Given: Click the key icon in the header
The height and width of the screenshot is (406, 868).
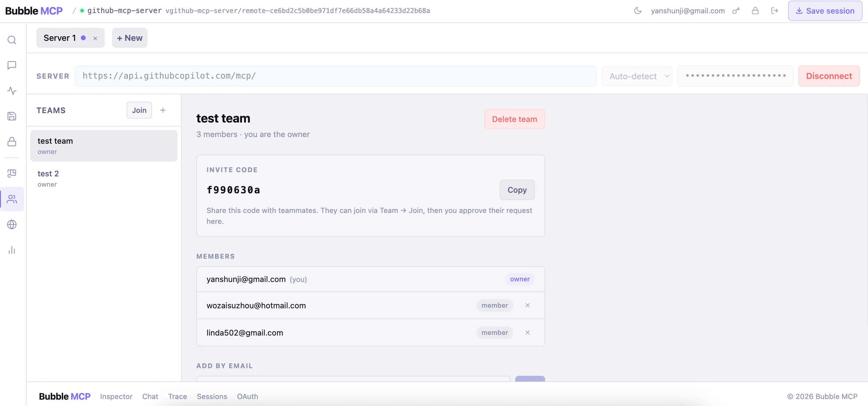Looking at the screenshot, I should (736, 11).
